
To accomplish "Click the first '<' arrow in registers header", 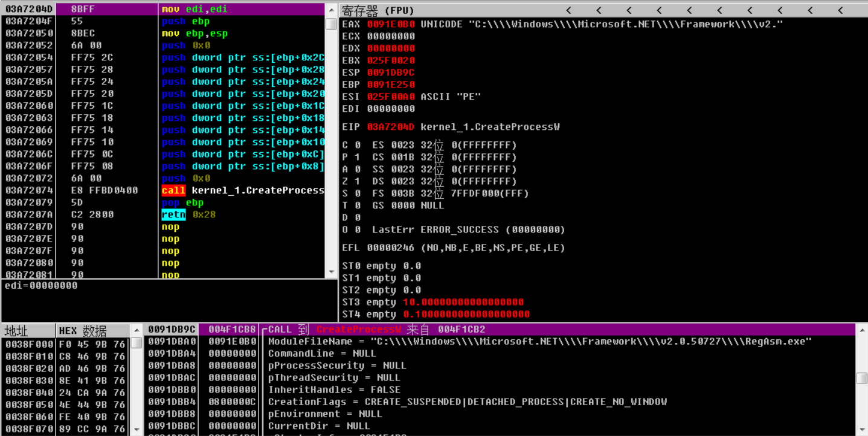I will pos(568,10).
